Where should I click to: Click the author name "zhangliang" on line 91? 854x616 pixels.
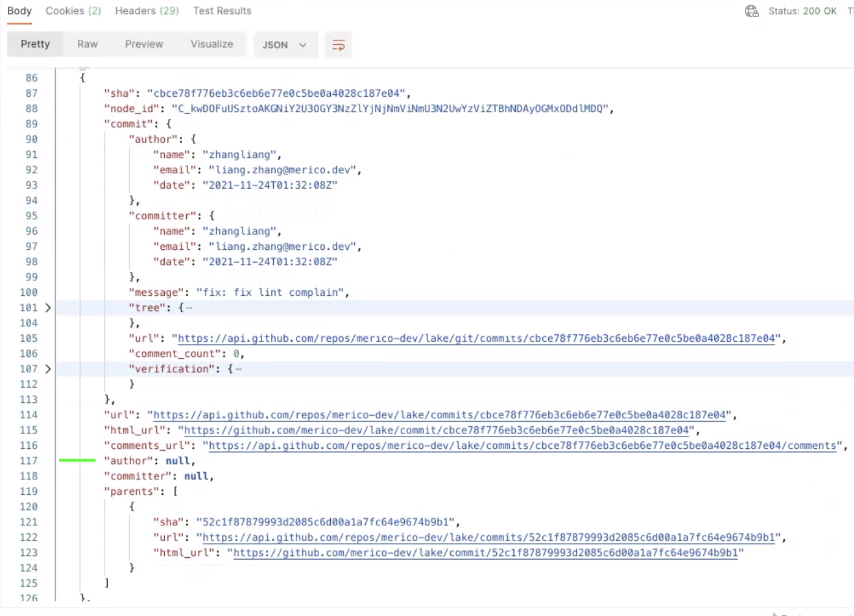point(240,154)
